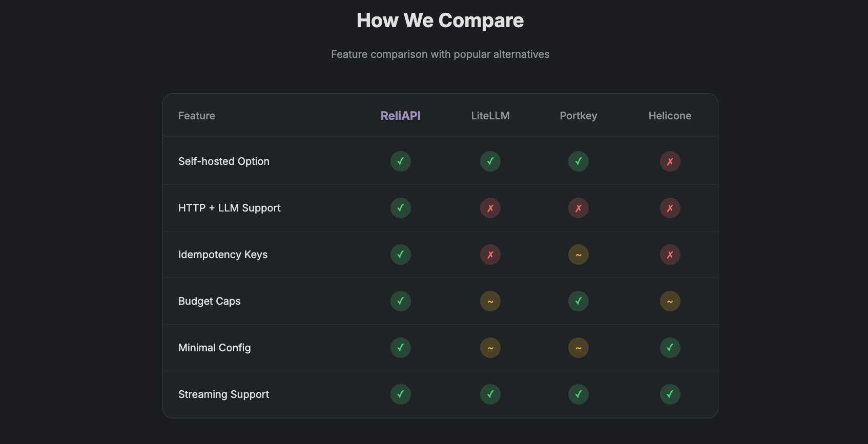The width and height of the screenshot is (868, 444).
Task: Click the How We Compare heading
Action: click(440, 20)
